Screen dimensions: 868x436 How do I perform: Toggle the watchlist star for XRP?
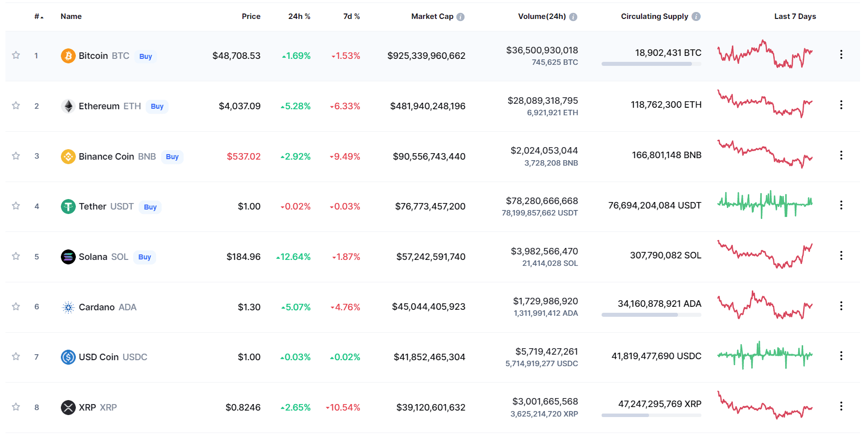(x=16, y=407)
